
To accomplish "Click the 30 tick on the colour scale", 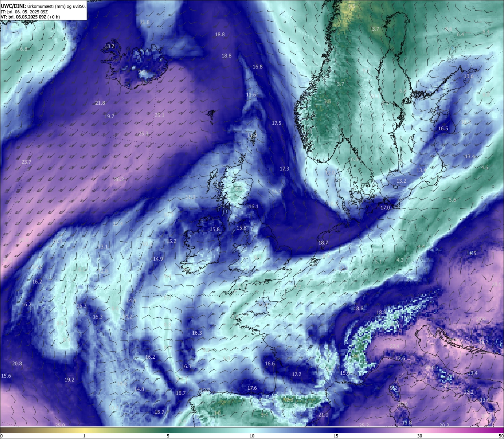I will (x=420, y=436).
